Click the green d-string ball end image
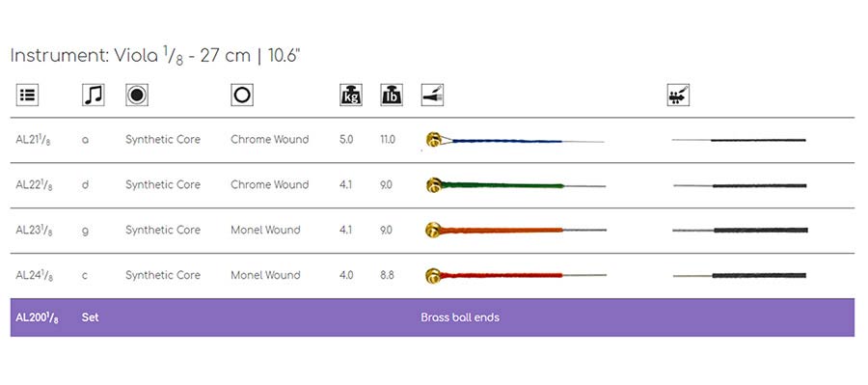 point(516,185)
